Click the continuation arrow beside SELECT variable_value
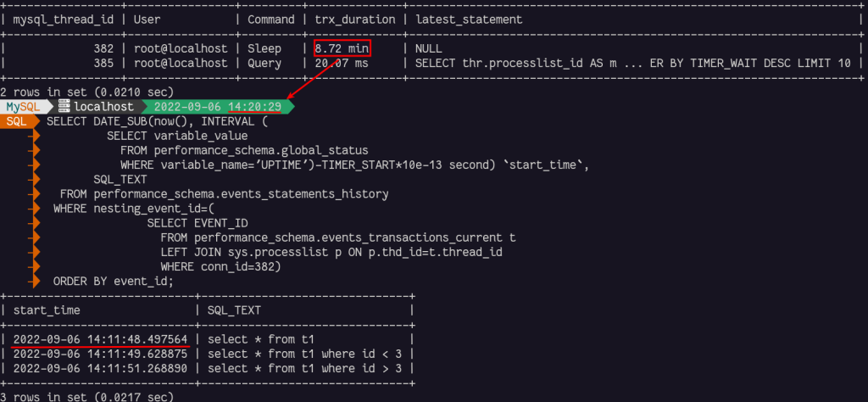The height and width of the screenshot is (402, 868). pos(34,136)
